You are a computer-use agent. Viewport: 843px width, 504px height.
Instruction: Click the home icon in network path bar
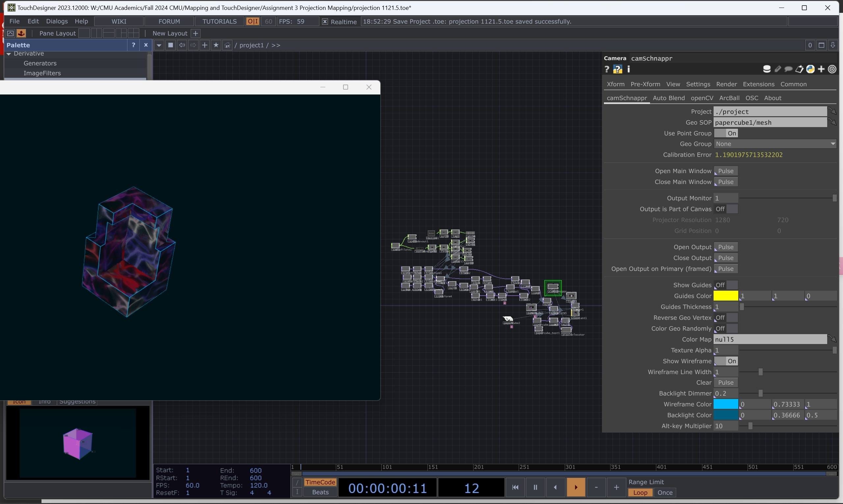[x=227, y=45]
